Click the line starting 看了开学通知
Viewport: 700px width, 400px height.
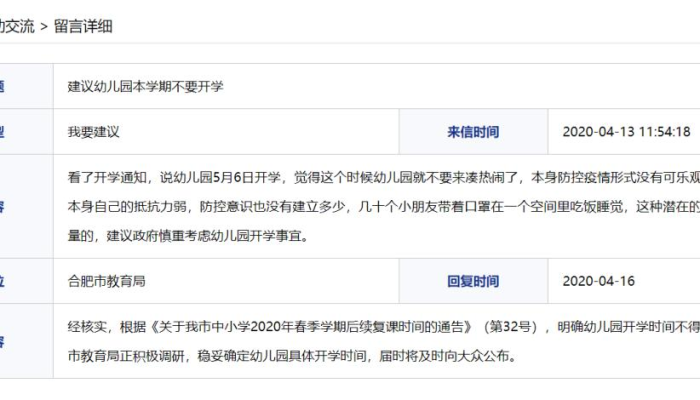coord(383,178)
